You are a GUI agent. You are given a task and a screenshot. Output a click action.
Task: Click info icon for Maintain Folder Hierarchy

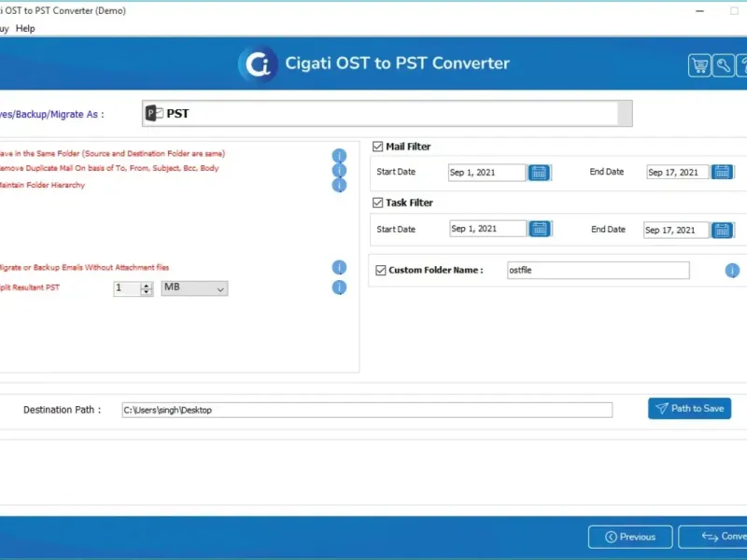point(339,185)
